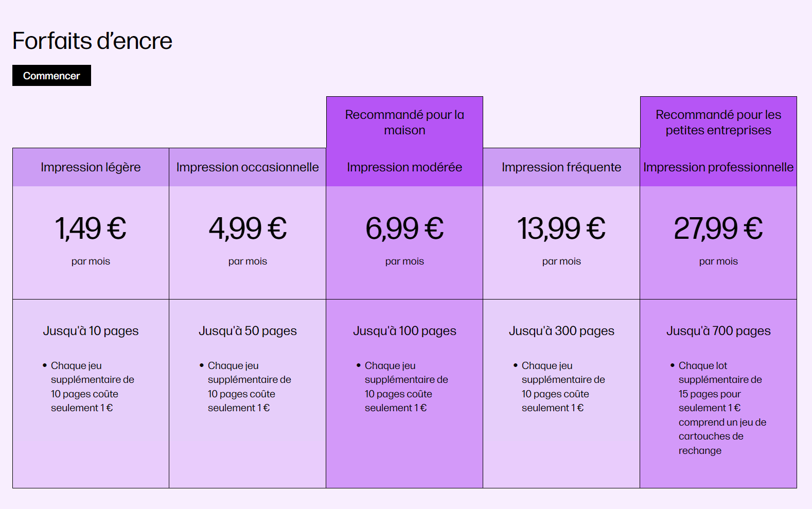This screenshot has height=509, width=812.
Task: Click the Recommandé pour les petites entreprises banner
Action: (x=718, y=122)
